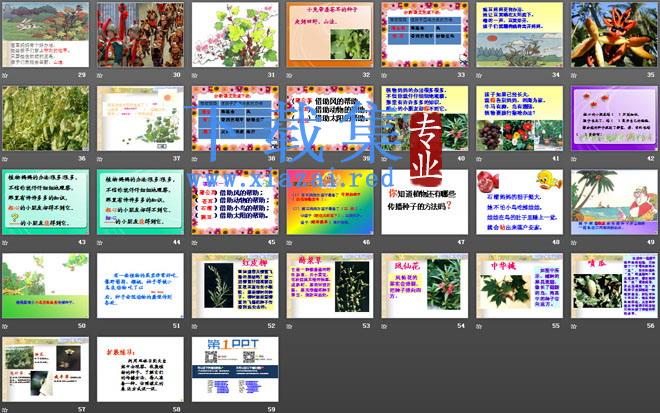Select slide 39 thumbnail with three bracketed lines

click(330, 118)
